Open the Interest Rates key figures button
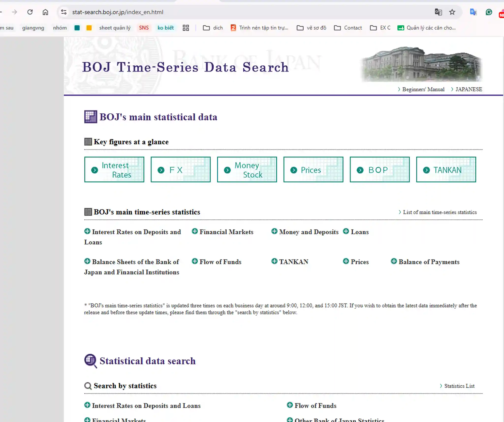This screenshot has width=504, height=422. point(114,169)
